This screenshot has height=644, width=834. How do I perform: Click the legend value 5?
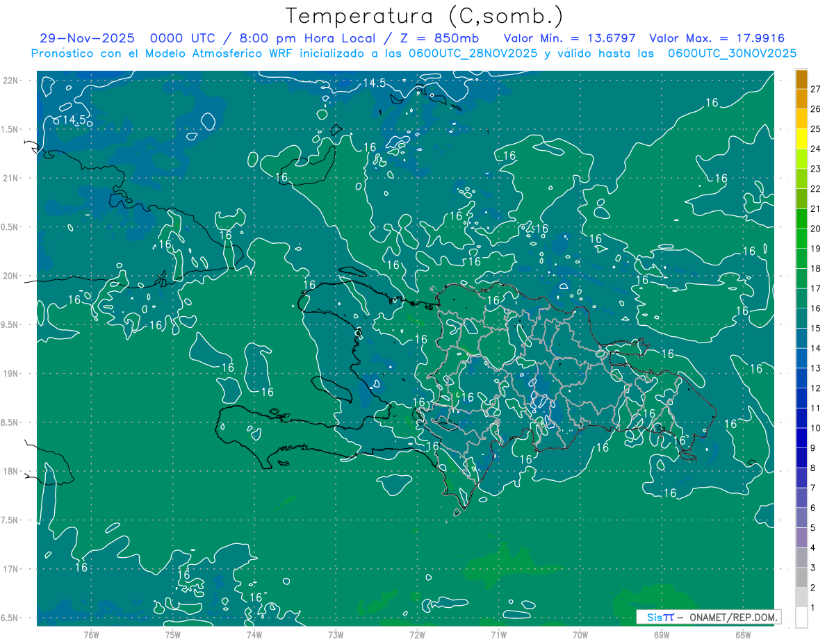(x=813, y=528)
